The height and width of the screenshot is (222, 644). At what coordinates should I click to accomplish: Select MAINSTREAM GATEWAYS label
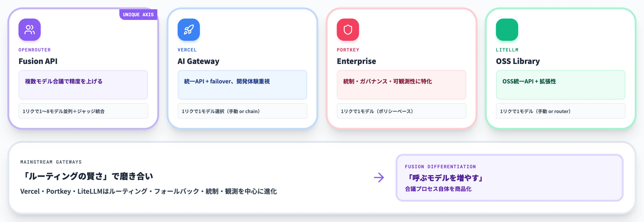pyautogui.click(x=51, y=162)
